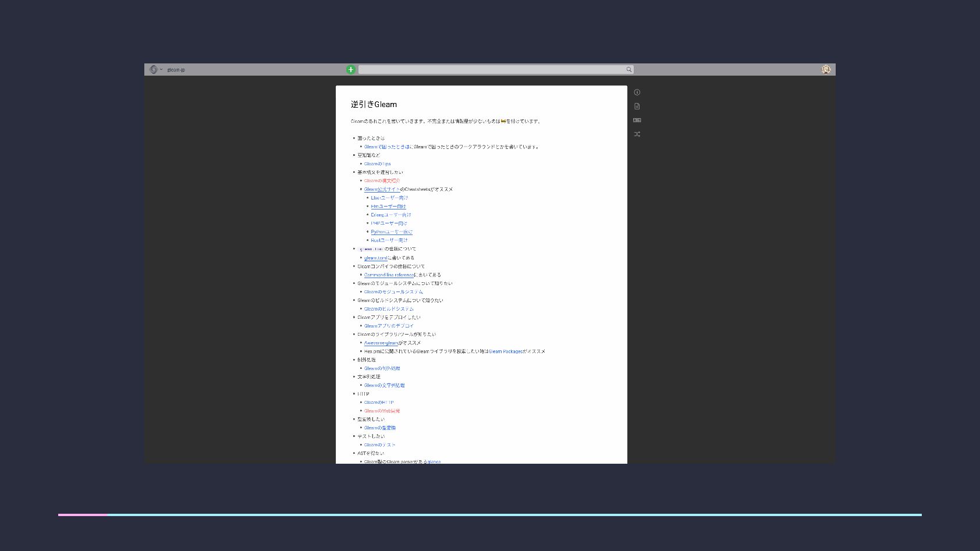Image resolution: width=980 pixels, height=551 pixels.
Task: Click the 型変換したい bullet line
Action: [x=371, y=420]
